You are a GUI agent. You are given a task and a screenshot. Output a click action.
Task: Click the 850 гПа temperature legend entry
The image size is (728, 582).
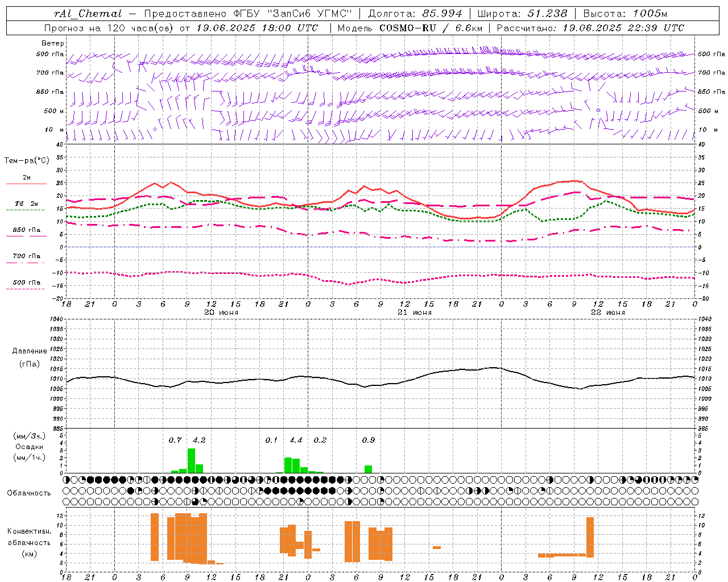(27, 230)
